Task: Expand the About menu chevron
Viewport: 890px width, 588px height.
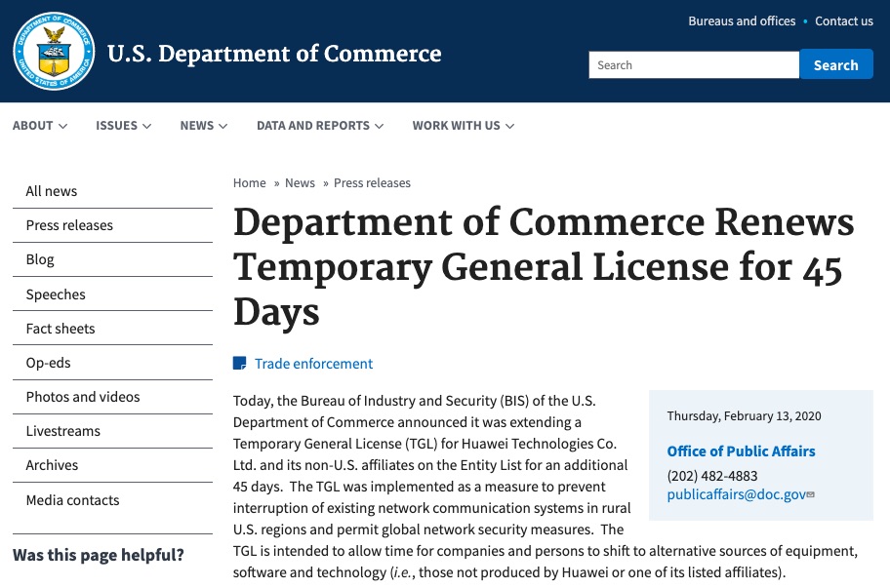Action: point(63,126)
